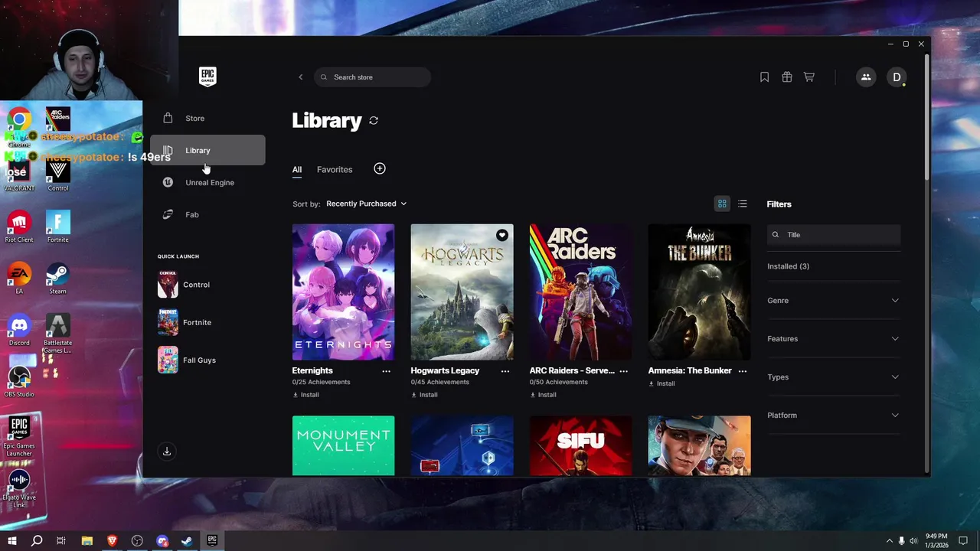
Task: Quick launch Control
Action: pos(184,285)
